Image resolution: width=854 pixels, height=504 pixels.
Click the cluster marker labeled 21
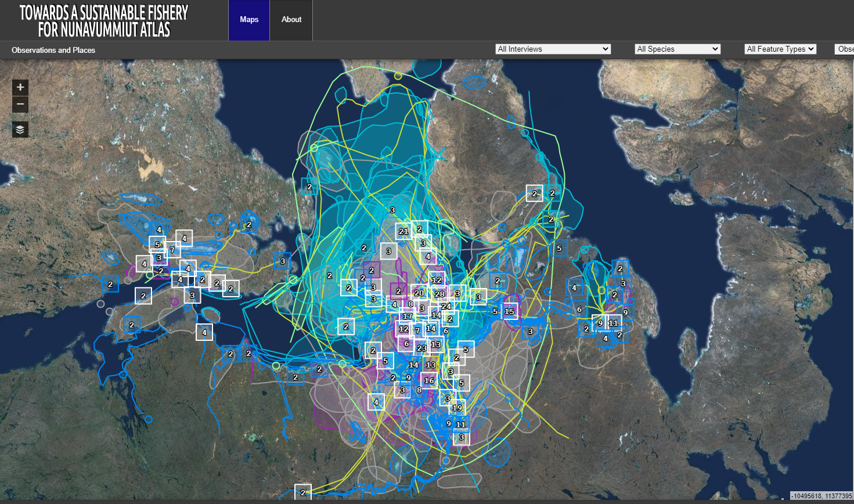click(403, 231)
